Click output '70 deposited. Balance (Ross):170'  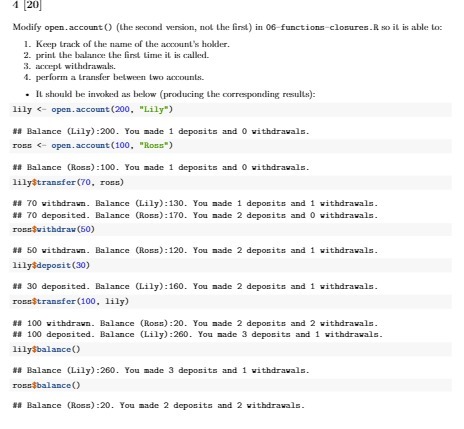click(x=195, y=215)
